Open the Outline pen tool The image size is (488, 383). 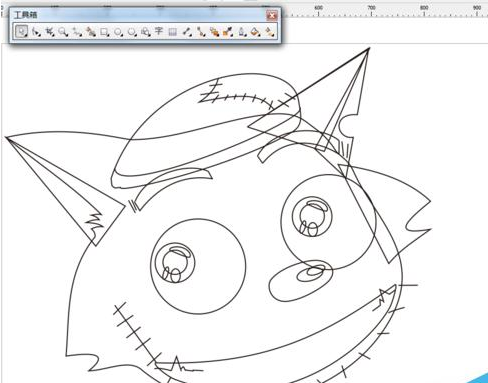point(242,32)
